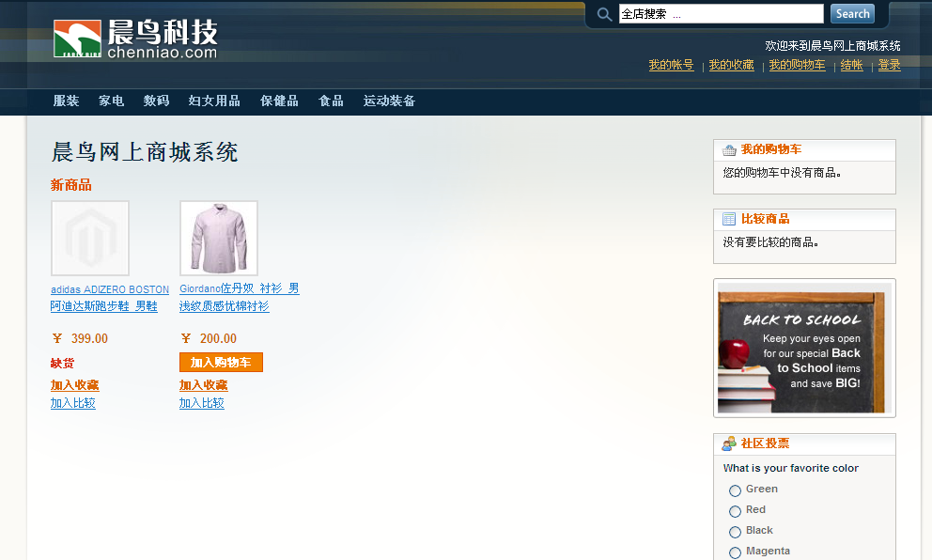Click the 晨鸟网上商城系统 page title

(x=145, y=152)
